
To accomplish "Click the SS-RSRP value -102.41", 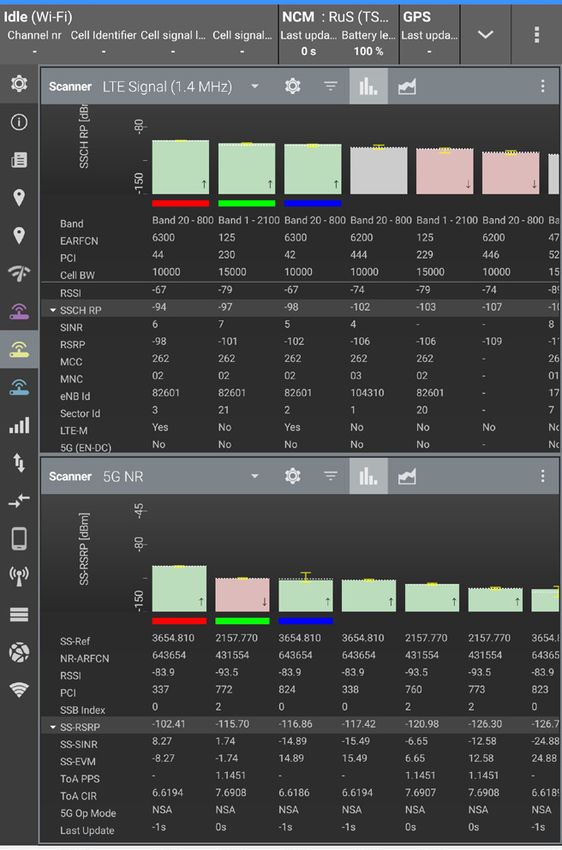I will (169, 724).
